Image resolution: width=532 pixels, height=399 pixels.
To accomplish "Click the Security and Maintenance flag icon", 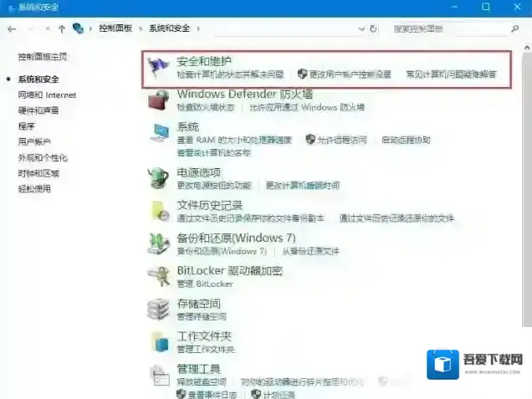I will coord(158,67).
